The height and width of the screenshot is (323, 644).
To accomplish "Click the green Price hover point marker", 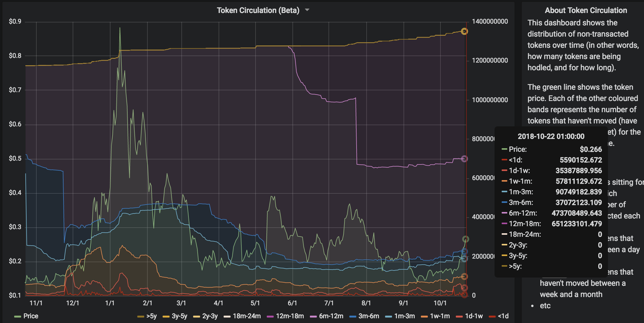I will click(x=465, y=239).
